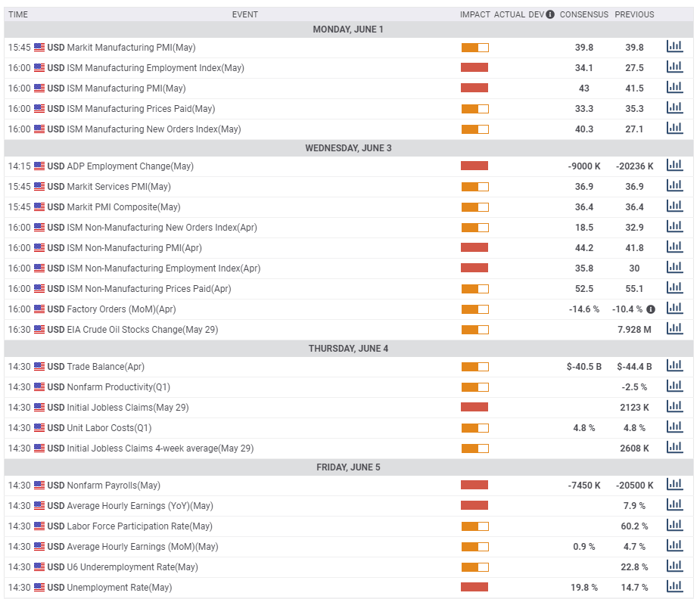Click info icon next to Factory Orders previous value

[x=651, y=309]
